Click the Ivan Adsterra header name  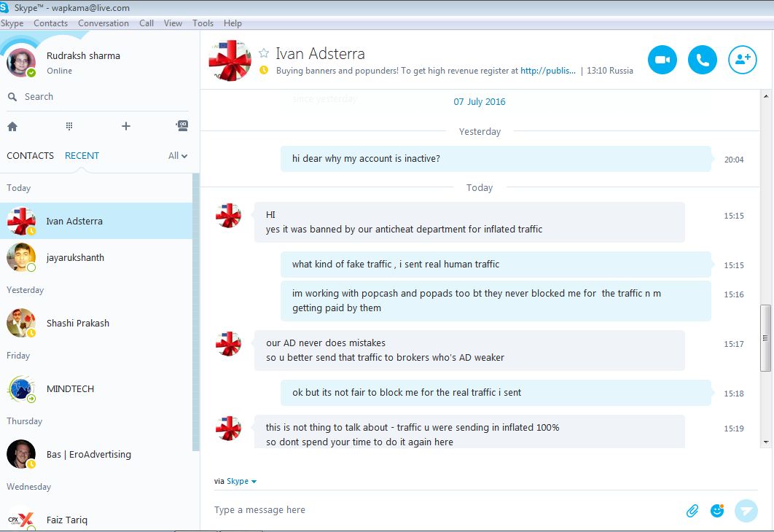321,53
